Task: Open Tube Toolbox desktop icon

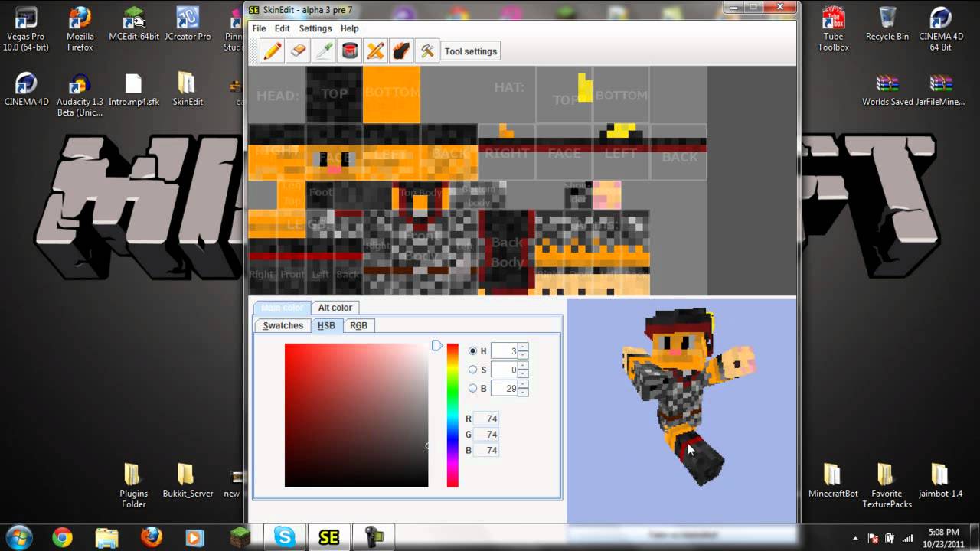Action: 833,30
